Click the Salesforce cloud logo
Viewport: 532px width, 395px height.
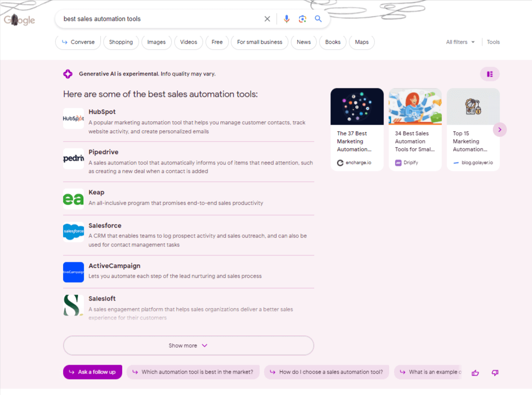[x=73, y=232]
